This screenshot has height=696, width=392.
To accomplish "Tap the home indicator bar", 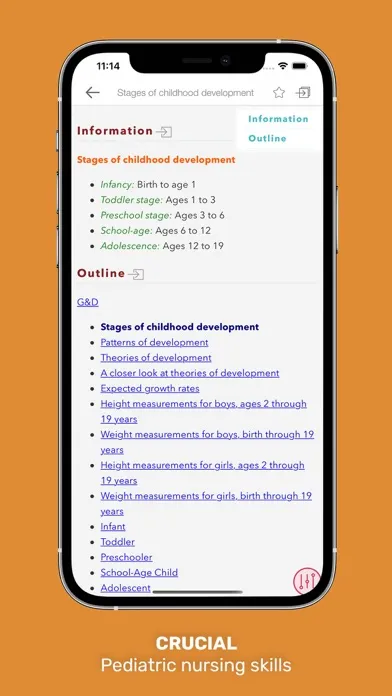I will click(198, 592).
